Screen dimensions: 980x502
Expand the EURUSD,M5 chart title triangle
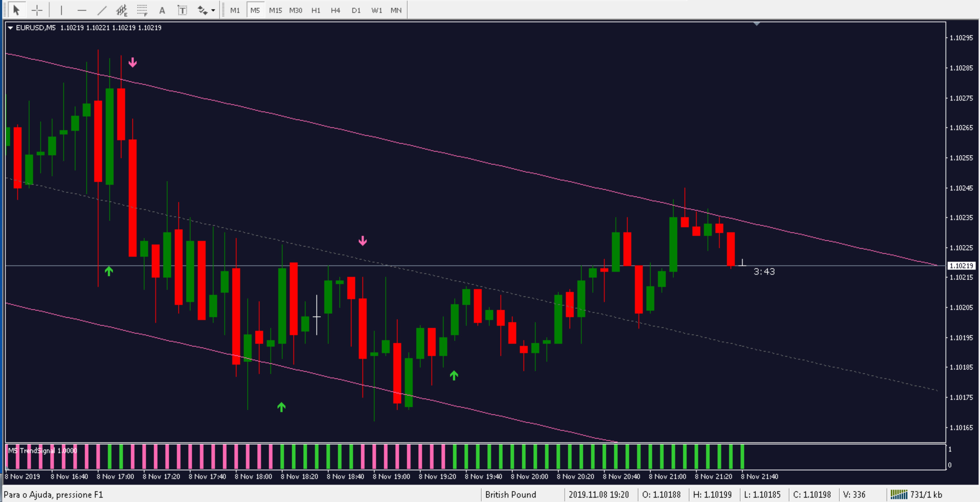point(11,28)
